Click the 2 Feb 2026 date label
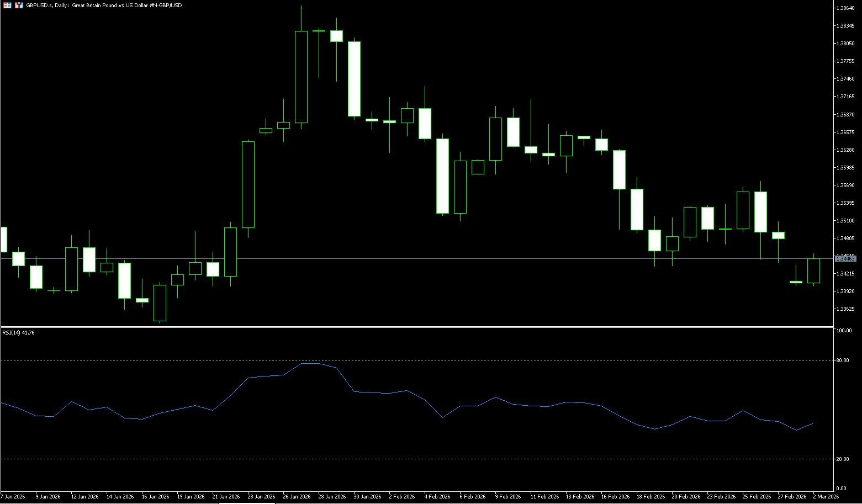Viewport: 862px width, 504px height. 401,497
